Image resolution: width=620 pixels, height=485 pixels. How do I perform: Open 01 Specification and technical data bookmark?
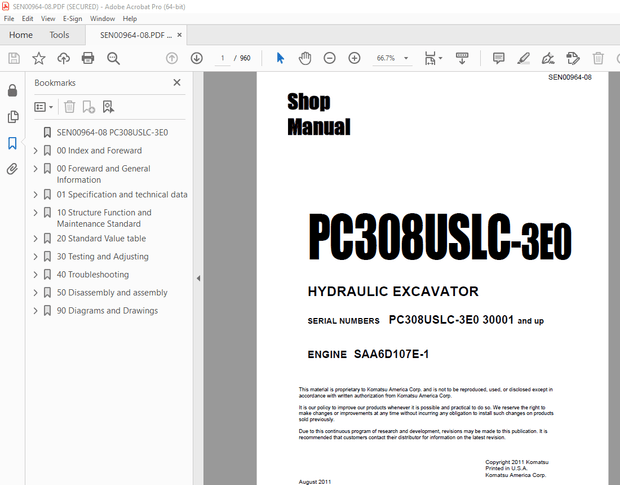[x=122, y=194]
